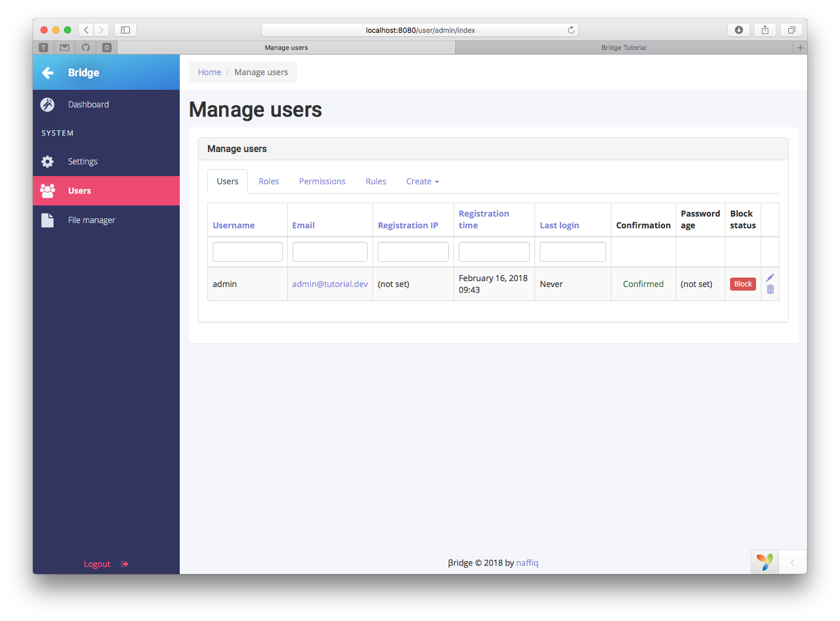Switch to the Permissions tab
The width and height of the screenshot is (840, 621).
click(322, 181)
